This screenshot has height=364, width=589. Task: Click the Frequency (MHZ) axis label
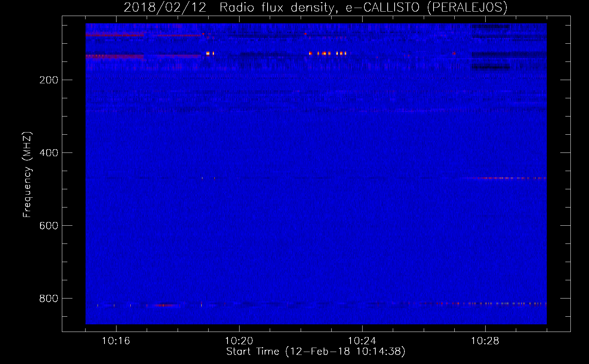pos(27,175)
